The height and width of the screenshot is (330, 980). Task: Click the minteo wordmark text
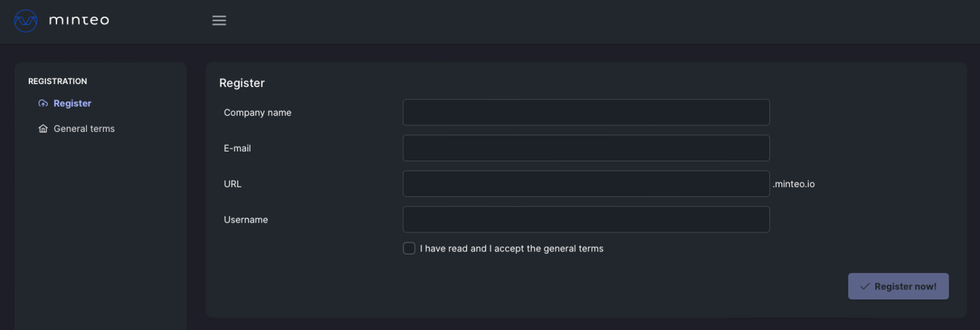point(79,20)
